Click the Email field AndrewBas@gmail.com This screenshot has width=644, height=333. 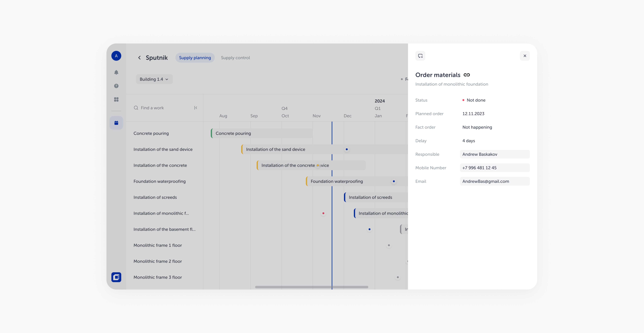pos(494,181)
